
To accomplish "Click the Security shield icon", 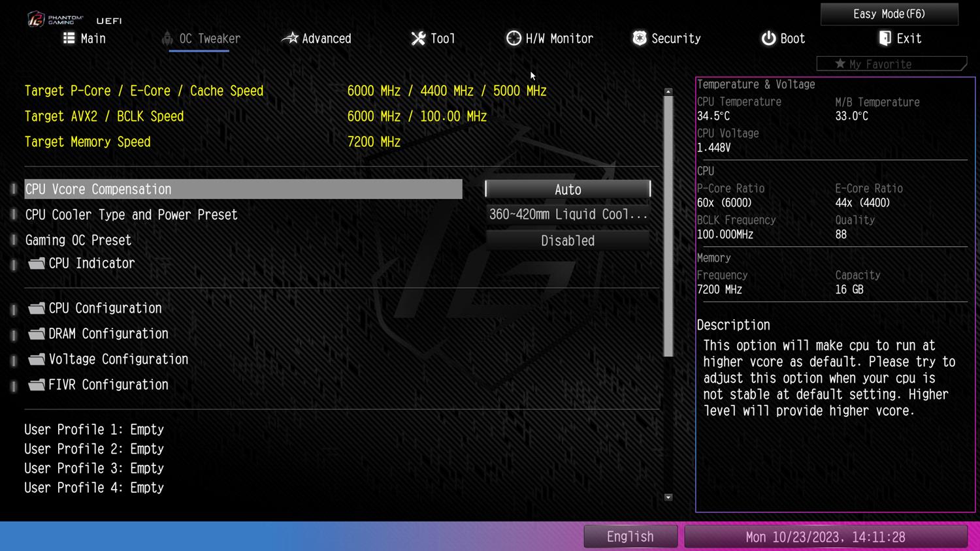I will (x=639, y=39).
